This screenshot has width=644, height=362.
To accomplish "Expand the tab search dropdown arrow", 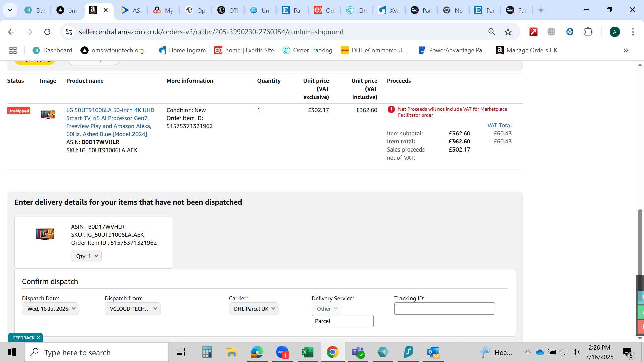I will click(10, 10).
